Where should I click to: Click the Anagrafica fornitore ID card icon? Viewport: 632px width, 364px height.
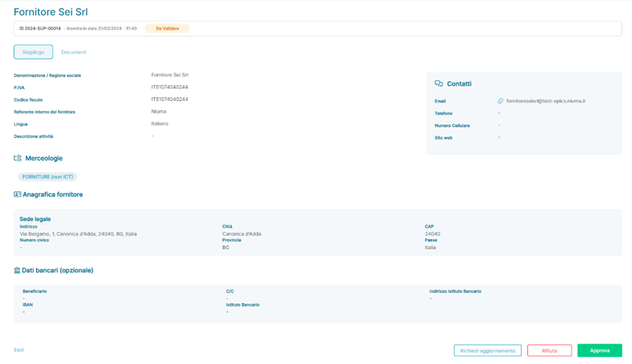[x=17, y=194]
